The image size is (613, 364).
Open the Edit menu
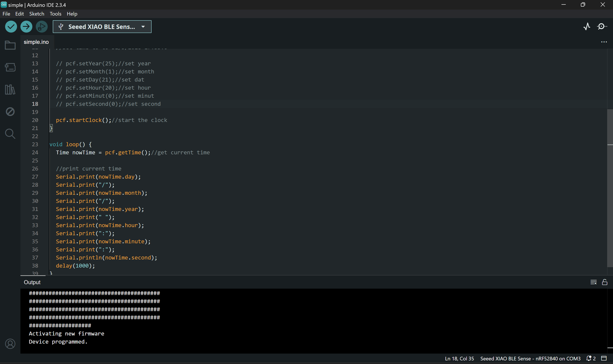coord(19,14)
